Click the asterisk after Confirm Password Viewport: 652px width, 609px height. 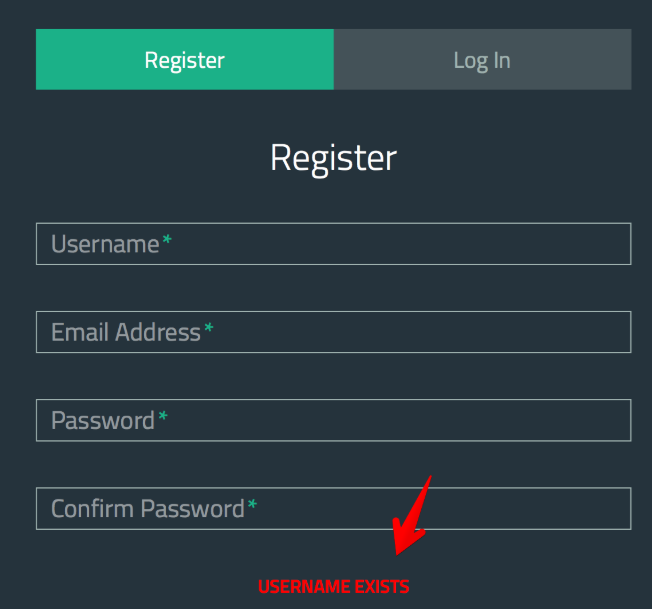(x=252, y=506)
